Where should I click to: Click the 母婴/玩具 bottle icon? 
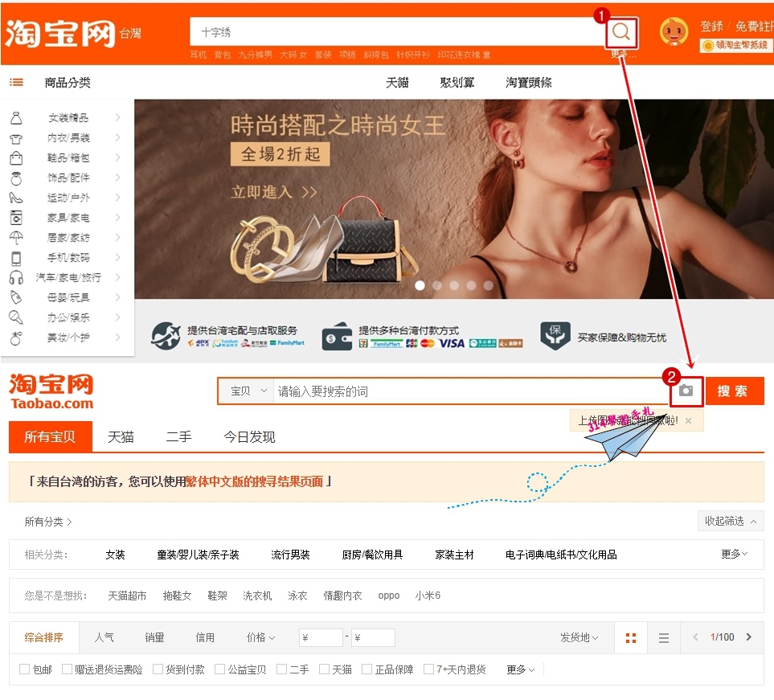point(16,297)
